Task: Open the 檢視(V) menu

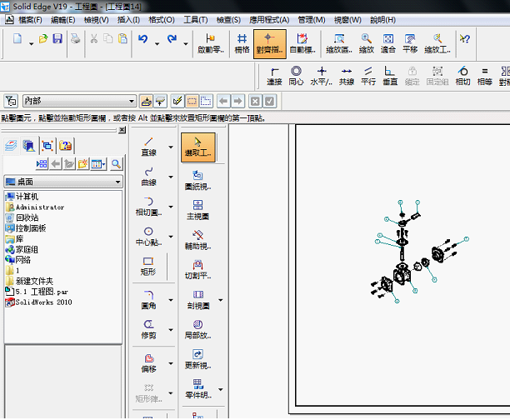Action: [97, 20]
